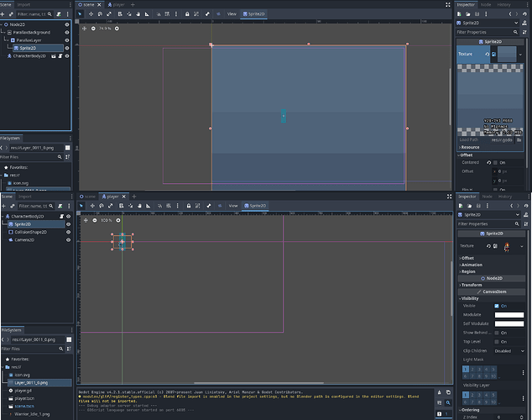The image size is (532, 420).
Task: Select the Rotate tool in the upper editor toolbar
Action: (x=100, y=14)
